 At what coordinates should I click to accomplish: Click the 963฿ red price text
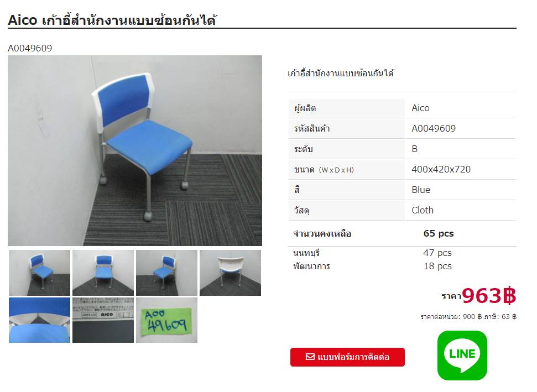click(x=489, y=295)
